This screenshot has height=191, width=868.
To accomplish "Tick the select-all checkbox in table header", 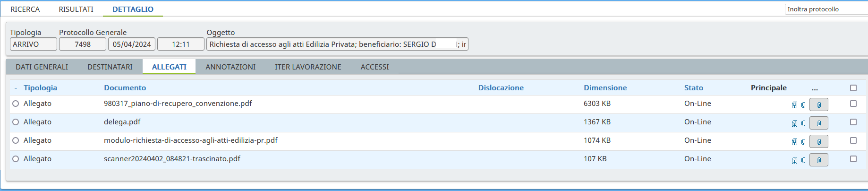I will [853, 88].
